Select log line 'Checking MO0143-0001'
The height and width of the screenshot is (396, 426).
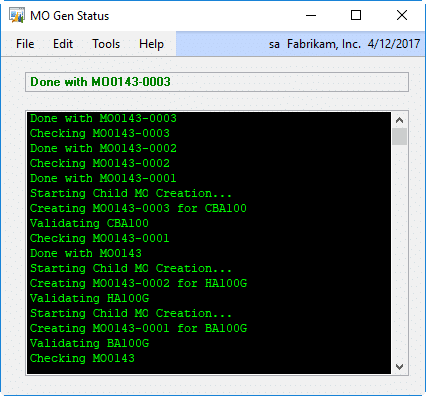100,238
